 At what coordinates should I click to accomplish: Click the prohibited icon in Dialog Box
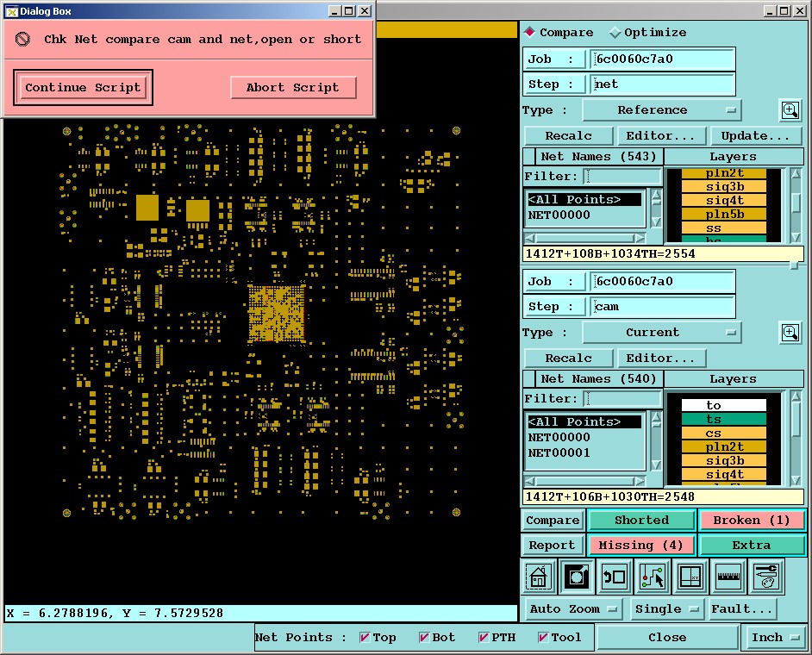click(22, 40)
